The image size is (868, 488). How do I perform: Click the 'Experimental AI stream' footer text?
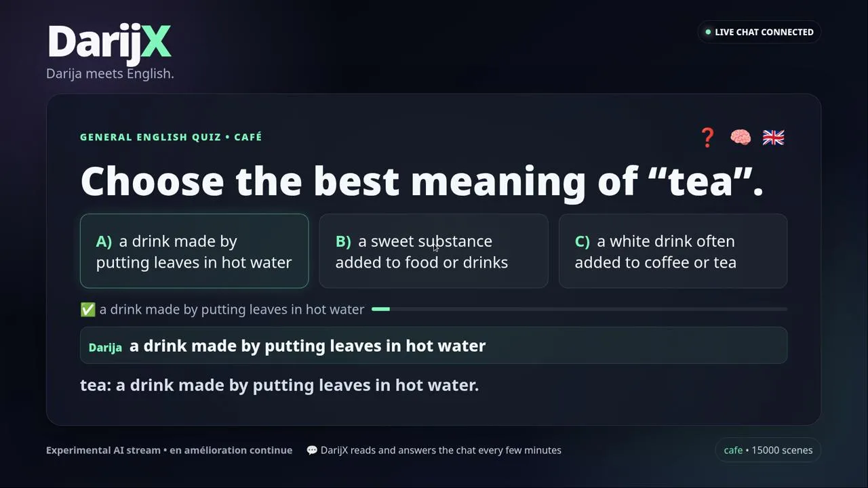pos(102,450)
